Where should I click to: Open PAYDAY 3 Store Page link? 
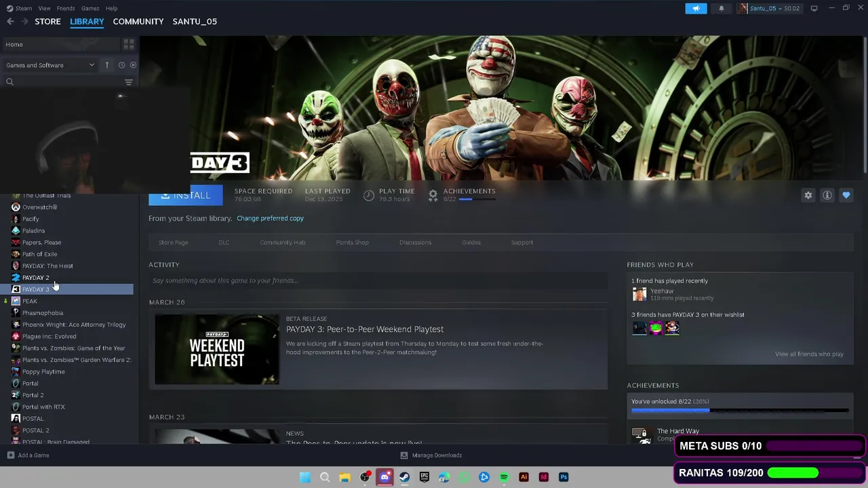pos(174,242)
